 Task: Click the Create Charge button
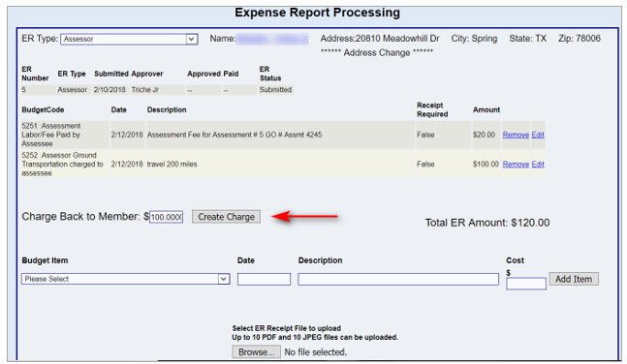[226, 217]
